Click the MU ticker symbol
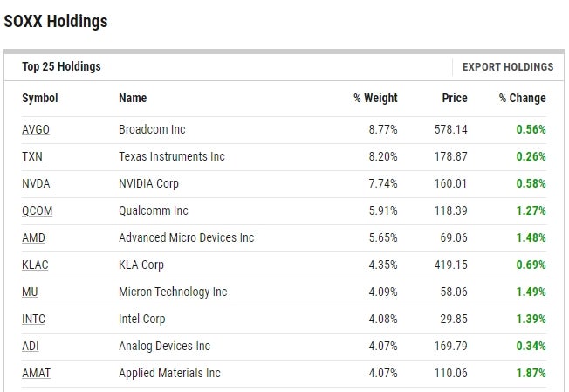This screenshot has height=392, width=569. click(30, 292)
